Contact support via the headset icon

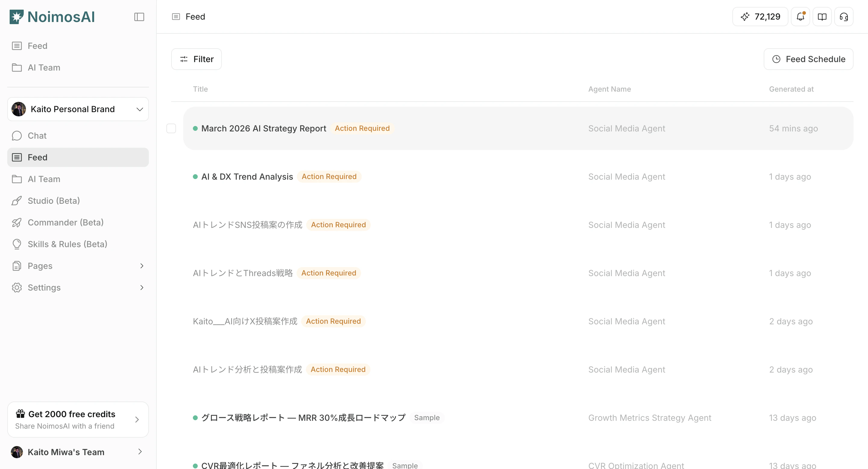(x=844, y=17)
